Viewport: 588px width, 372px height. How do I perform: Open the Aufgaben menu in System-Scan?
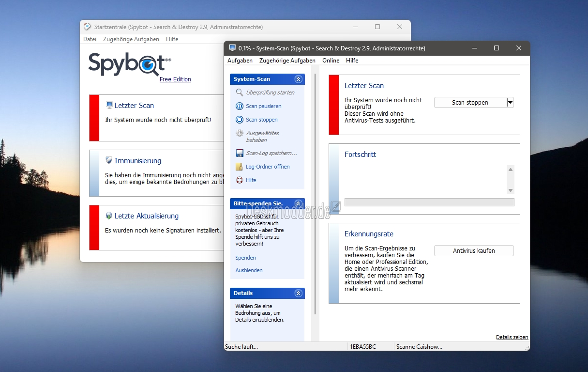point(240,61)
